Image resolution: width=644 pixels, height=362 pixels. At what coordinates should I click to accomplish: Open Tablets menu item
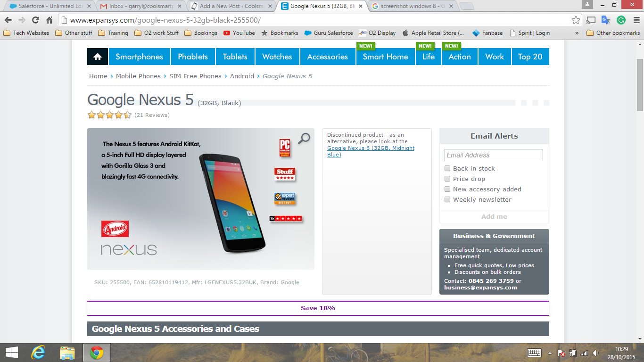coord(235,57)
